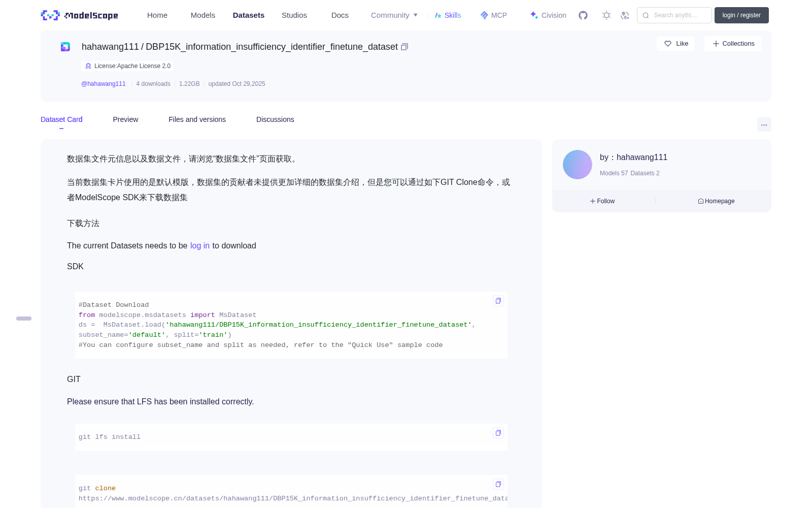Viewport: 812px width, 508px height.
Task: Open the GitHub icon link
Action: [x=583, y=15]
